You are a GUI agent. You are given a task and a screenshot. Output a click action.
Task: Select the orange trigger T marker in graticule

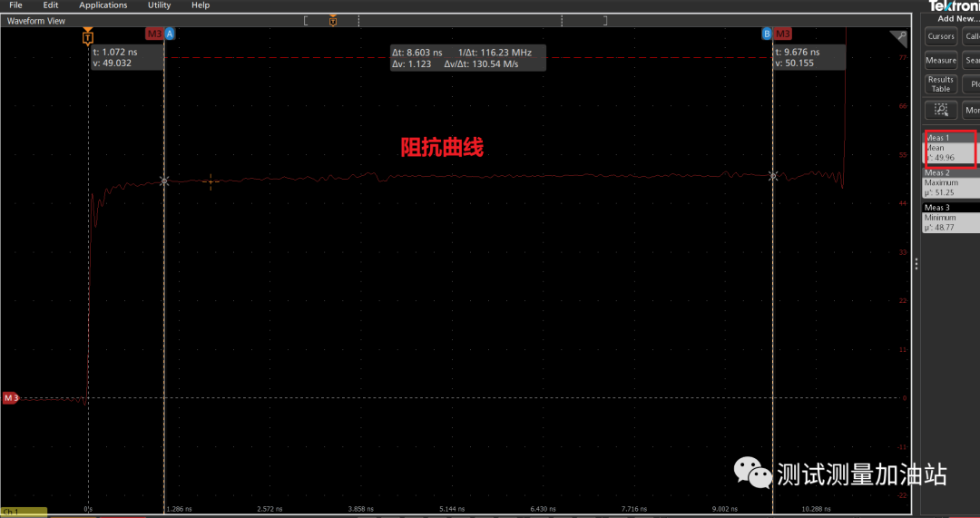87,37
